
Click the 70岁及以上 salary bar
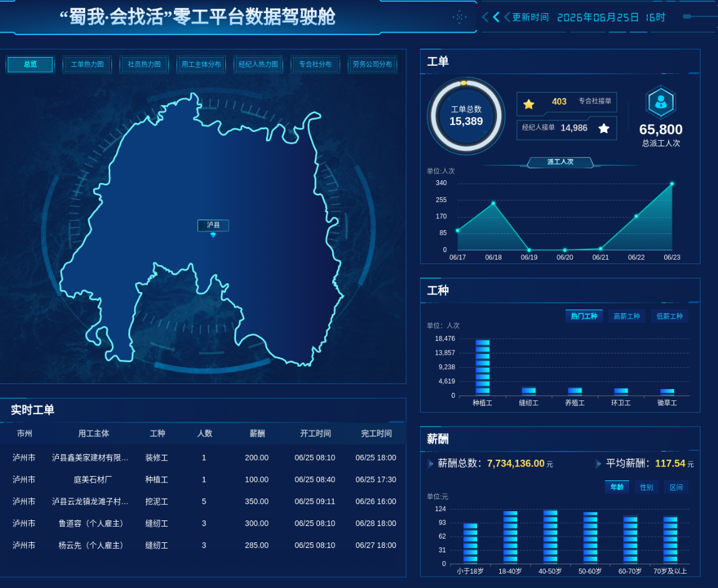[x=670, y=539]
